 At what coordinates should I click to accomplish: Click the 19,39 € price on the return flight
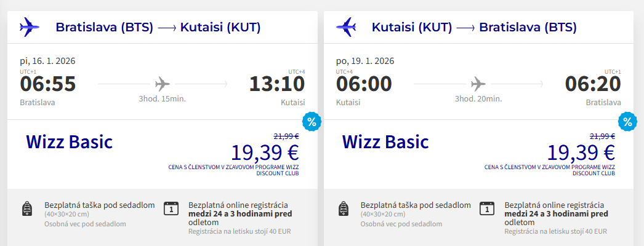(581, 152)
